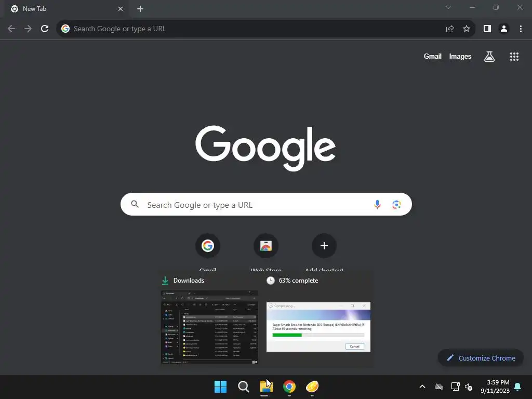Screen dimensions: 532x399
Task: Open the Downloads window preview thumbnail
Action: pos(209,327)
